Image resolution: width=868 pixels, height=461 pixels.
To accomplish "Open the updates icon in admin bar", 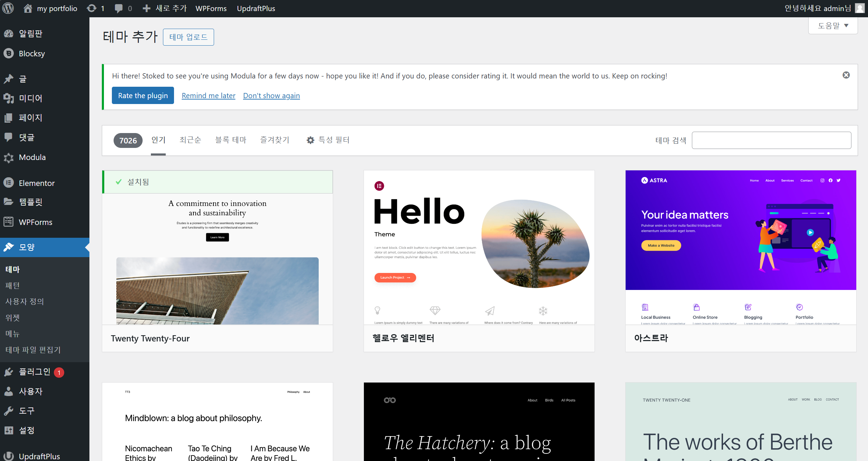I will tap(92, 8).
